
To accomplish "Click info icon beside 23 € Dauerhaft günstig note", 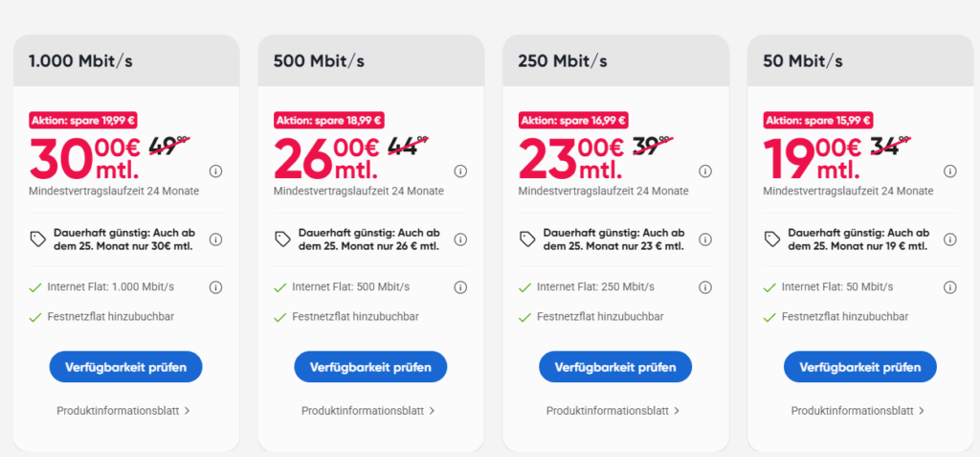I will tap(705, 240).
